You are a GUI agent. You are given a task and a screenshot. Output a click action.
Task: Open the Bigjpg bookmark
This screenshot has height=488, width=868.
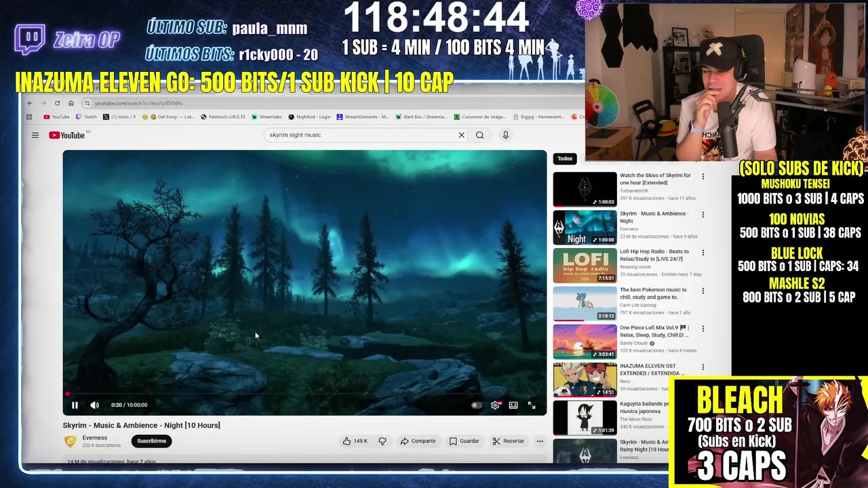click(x=539, y=117)
